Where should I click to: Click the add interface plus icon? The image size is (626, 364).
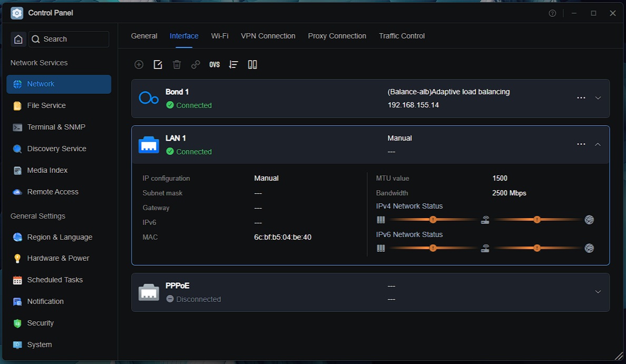pos(139,64)
